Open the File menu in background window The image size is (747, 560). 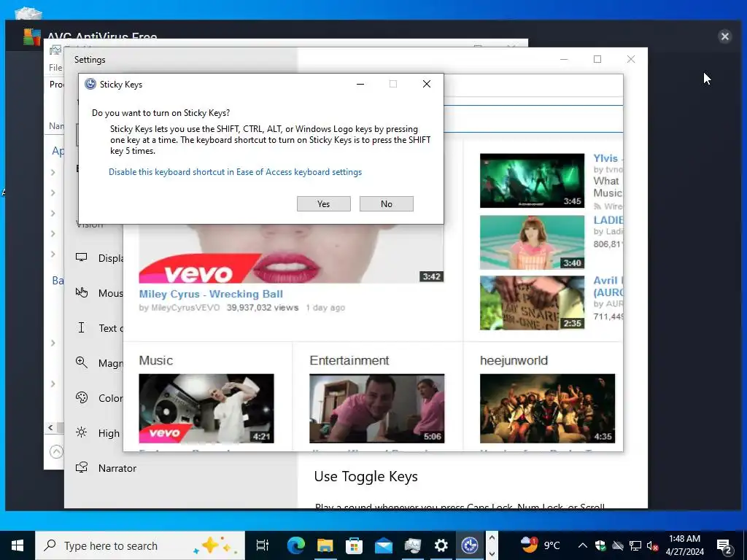[x=55, y=68]
